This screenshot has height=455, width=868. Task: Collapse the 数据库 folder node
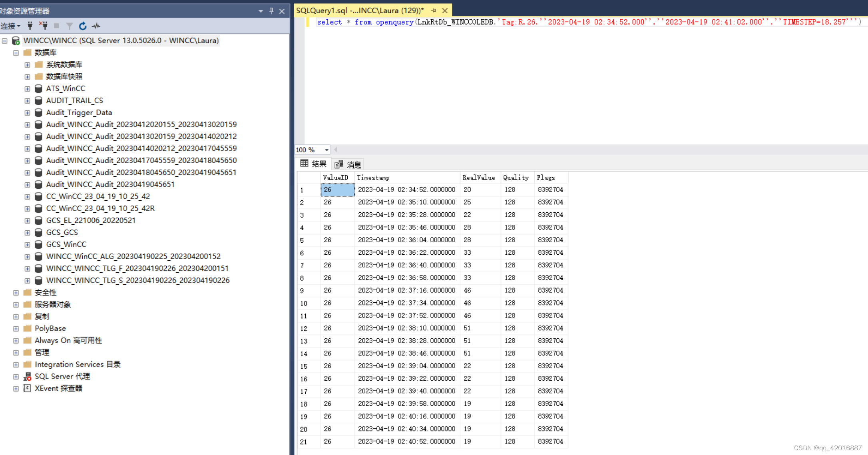click(x=16, y=52)
